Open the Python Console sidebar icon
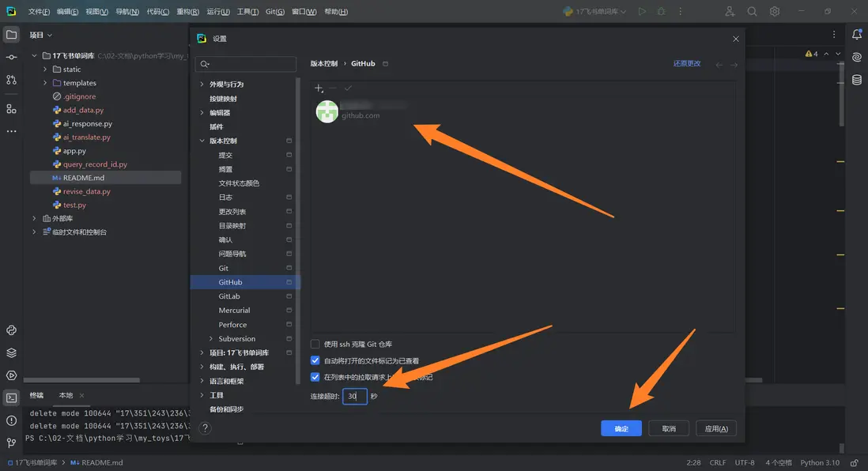 [11, 330]
